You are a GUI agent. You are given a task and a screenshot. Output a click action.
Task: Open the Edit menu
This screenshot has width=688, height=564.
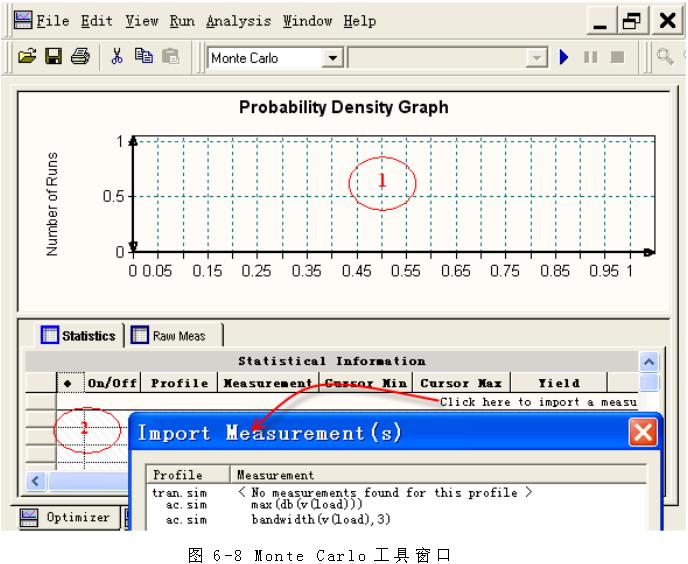97,21
